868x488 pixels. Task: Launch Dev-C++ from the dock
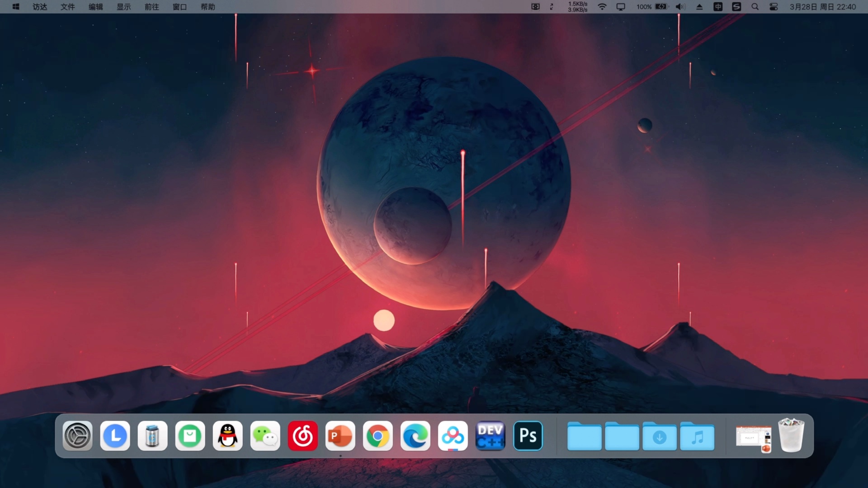[490, 436]
